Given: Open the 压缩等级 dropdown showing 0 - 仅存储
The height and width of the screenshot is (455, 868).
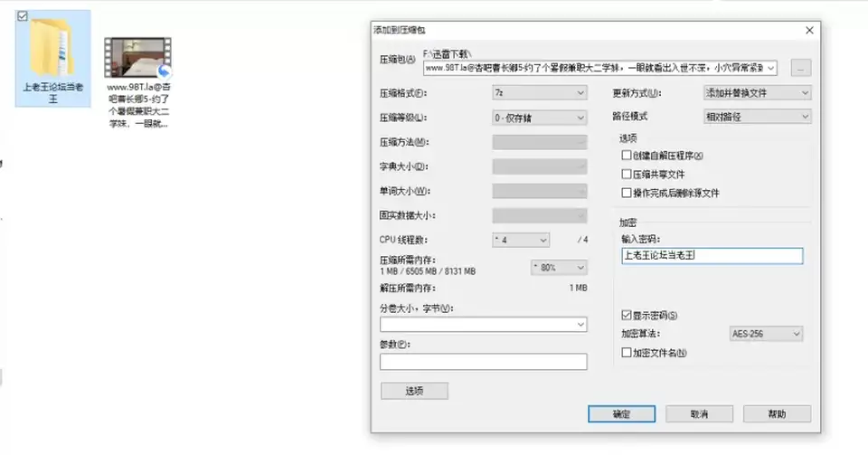Looking at the screenshot, I should coord(539,118).
